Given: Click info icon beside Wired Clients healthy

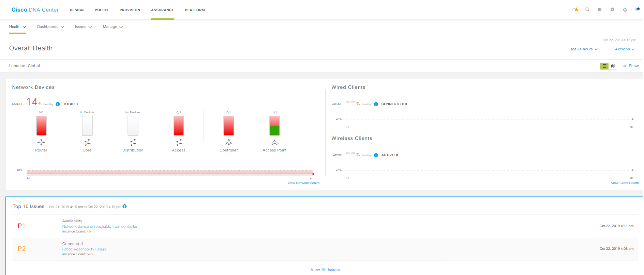Looking at the screenshot, I should pos(376,104).
